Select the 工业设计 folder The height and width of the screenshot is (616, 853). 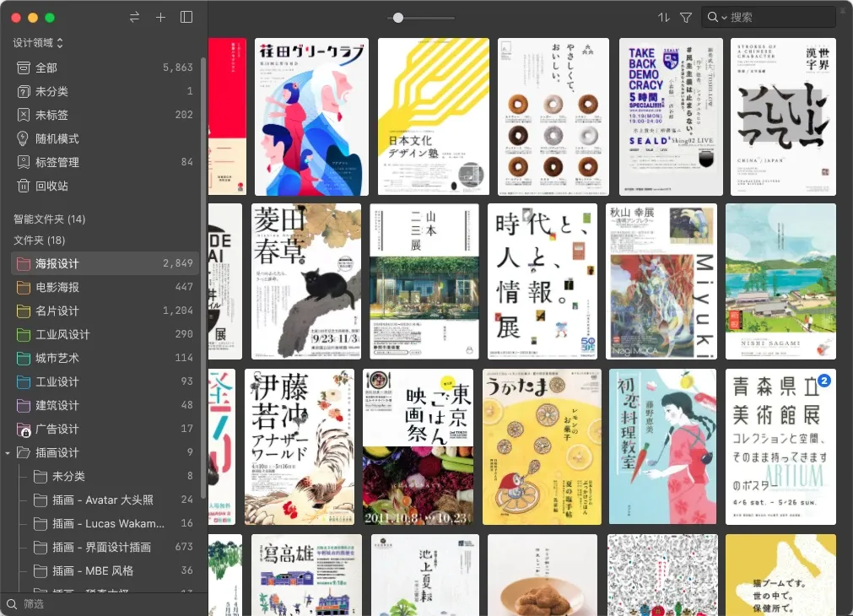pos(105,381)
